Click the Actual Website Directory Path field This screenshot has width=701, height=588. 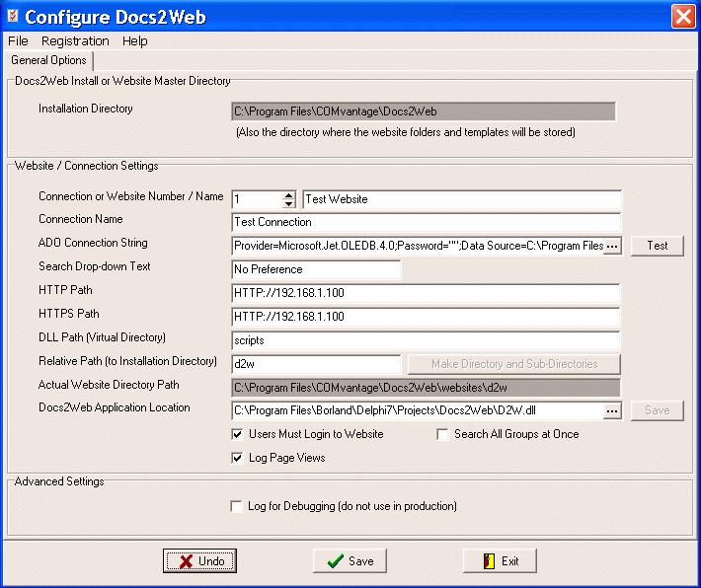[427, 388]
